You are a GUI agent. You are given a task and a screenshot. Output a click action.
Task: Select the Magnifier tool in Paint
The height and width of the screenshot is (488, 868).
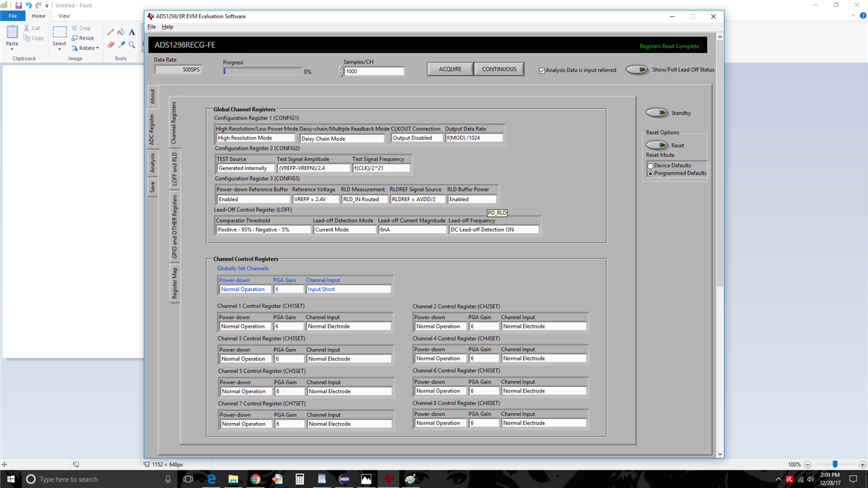click(132, 45)
